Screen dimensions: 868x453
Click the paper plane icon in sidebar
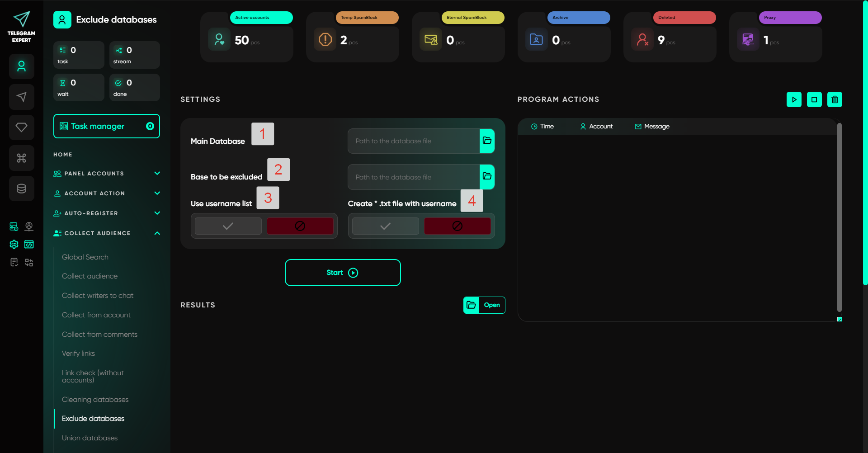pos(21,97)
